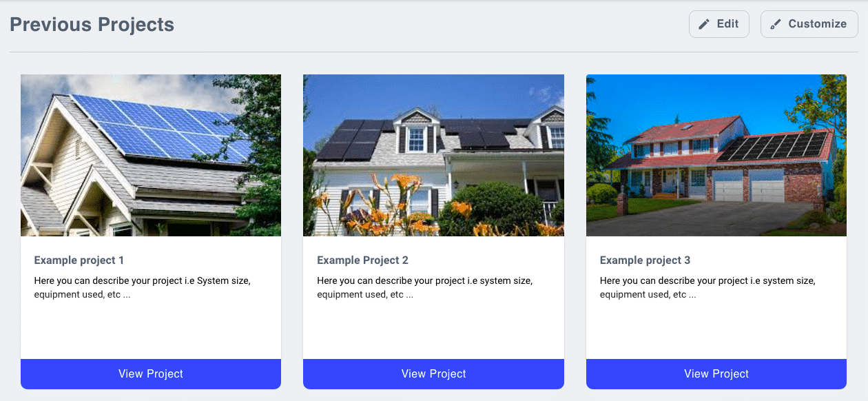
Task: View Project for Example project 1
Action: point(151,373)
